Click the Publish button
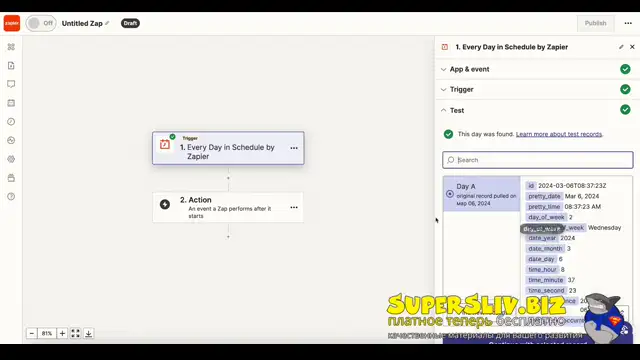Image resolution: width=640 pixels, height=360 pixels. point(595,23)
